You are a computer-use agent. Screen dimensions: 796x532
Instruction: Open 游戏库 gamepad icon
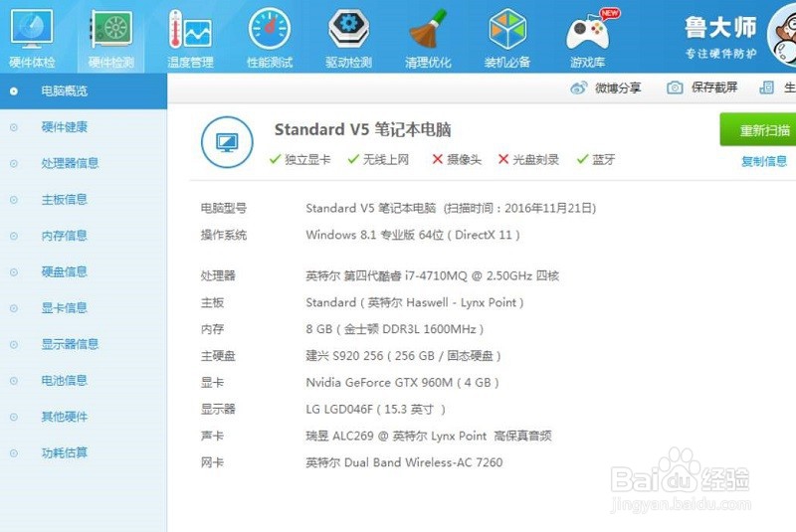pyautogui.click(x=589, y=30)
